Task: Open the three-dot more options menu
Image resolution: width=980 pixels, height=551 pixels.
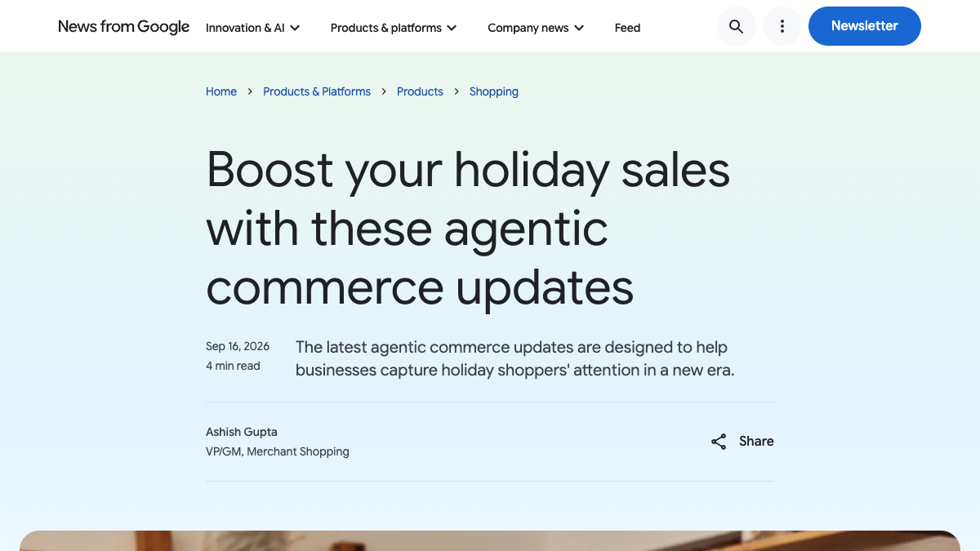Action: point(782,26)
